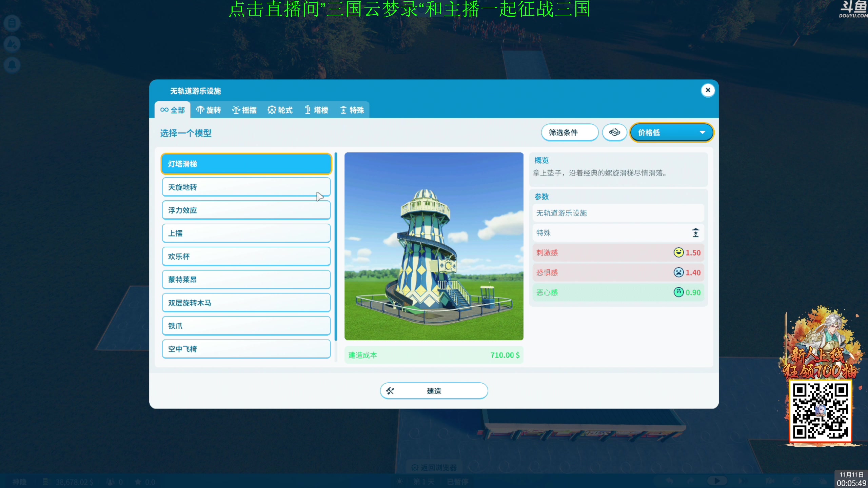Click the tower icon beside 特殊 parameter
Viewport: 868px width, 488px height.
click(x=695, y=233)
